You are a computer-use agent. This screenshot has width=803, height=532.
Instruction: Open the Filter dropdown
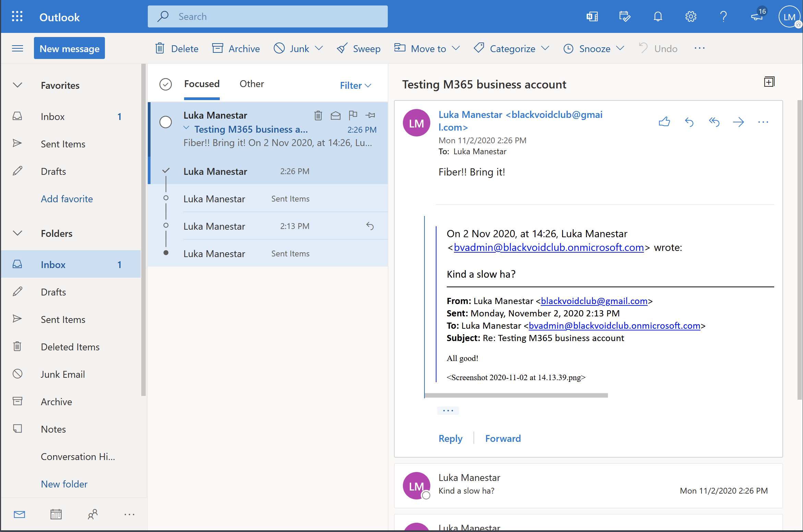tap(356, 85)
